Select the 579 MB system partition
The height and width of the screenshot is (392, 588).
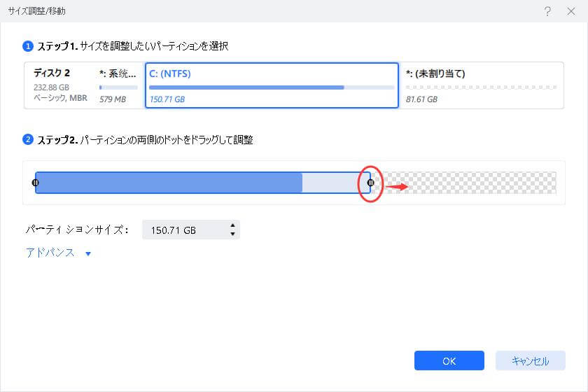pyautogui.click(x=118, y=85)
